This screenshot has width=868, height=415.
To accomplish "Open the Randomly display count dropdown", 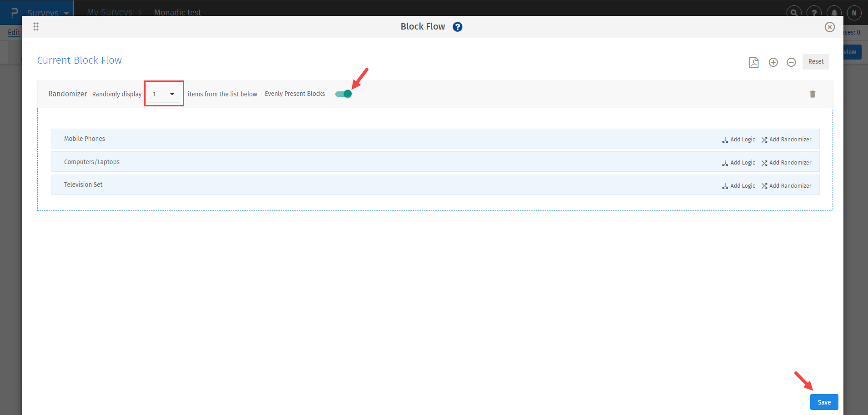I will click(x=164, y=94).
